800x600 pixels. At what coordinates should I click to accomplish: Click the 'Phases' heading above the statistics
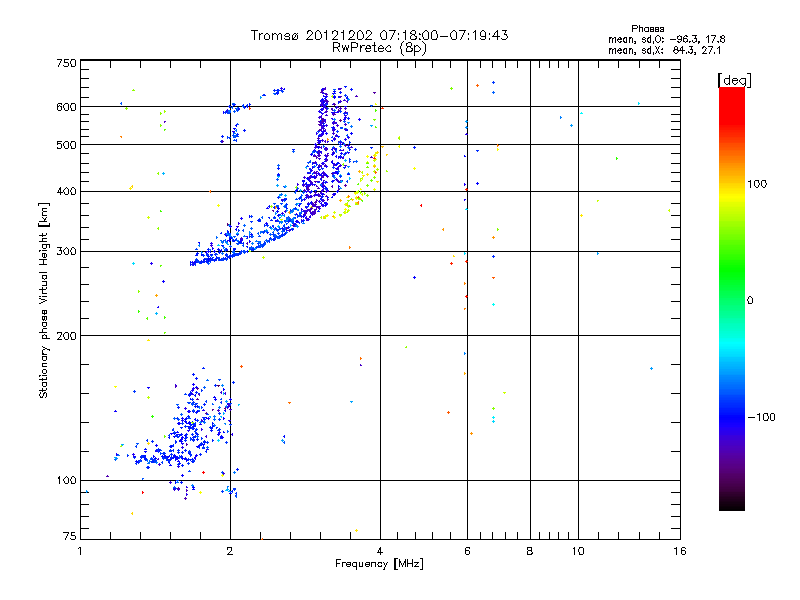point(647,29)
